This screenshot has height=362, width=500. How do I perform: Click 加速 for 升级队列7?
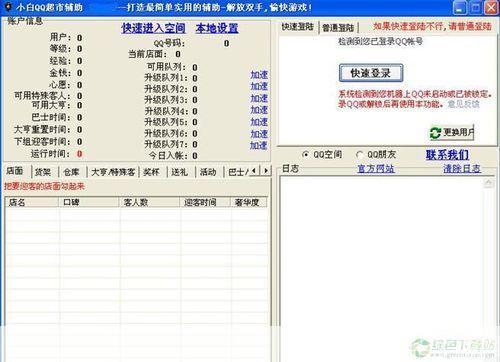[x=259, y=145]
